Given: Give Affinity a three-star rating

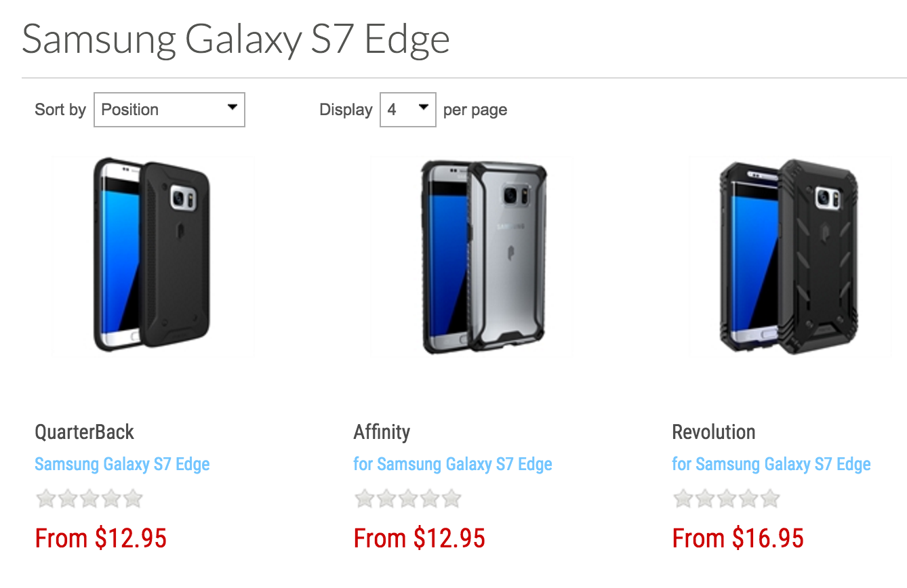Looking at the screenshot, I should click(x=408, y=499).
